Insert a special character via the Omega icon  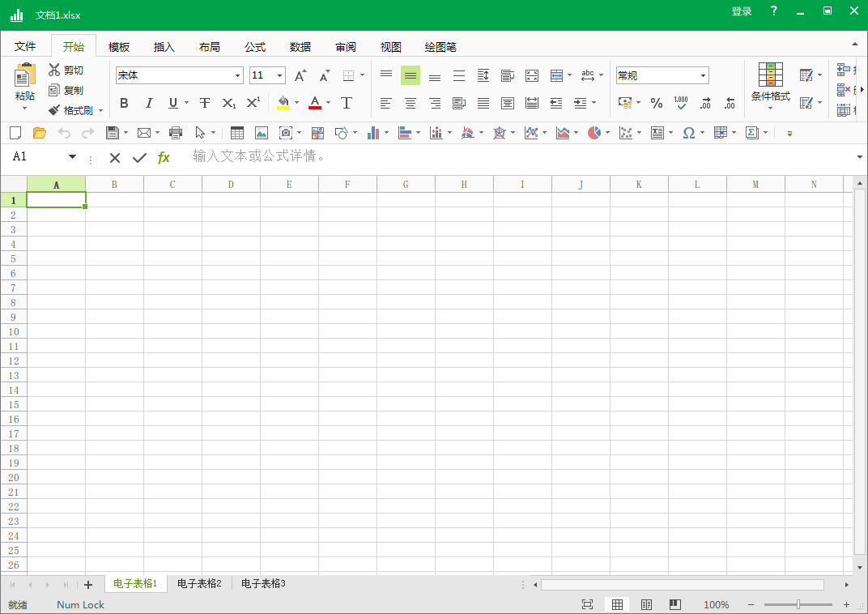690,133
